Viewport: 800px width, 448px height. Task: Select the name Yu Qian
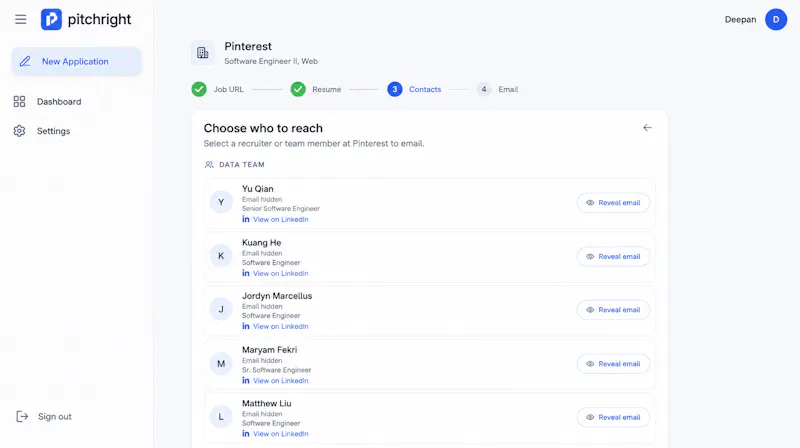pos(258,189)
